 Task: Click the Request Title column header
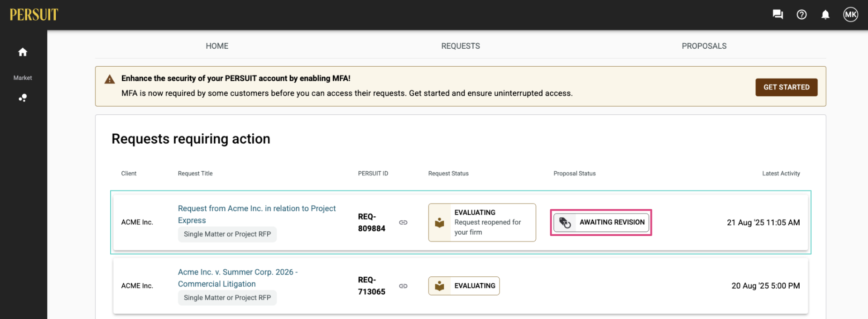[195, 174]
